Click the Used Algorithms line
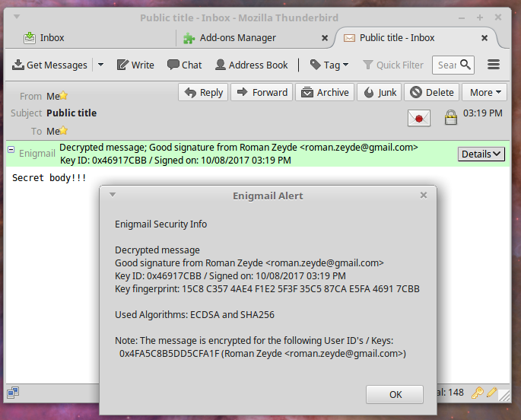 click(195, 315)
